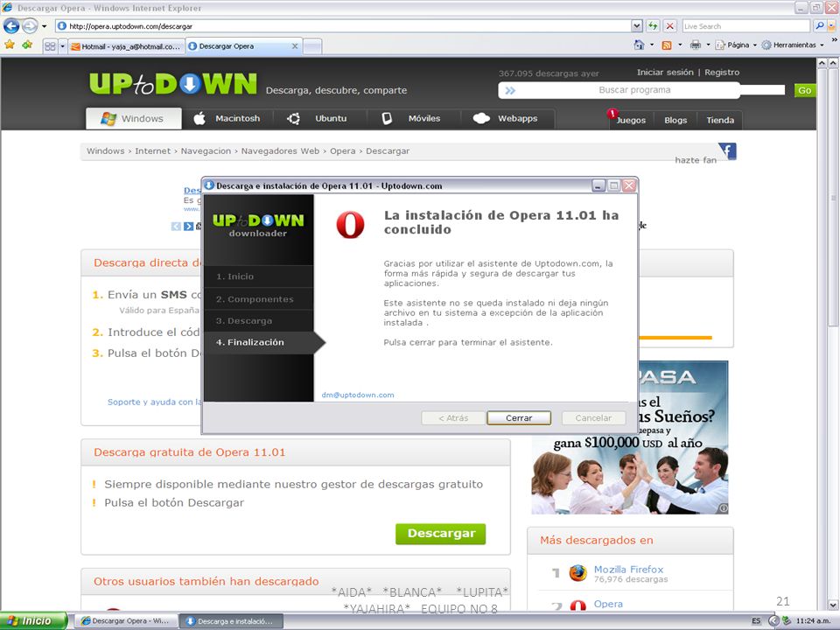Select the Webapps platform tab

pyautogui.click(x=507, y=118)
